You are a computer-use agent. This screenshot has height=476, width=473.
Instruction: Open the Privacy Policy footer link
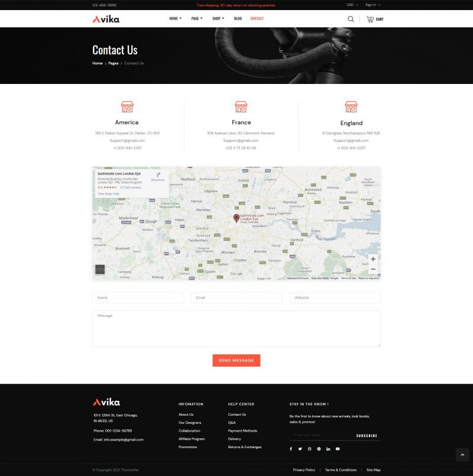click(x=304, y=470)
